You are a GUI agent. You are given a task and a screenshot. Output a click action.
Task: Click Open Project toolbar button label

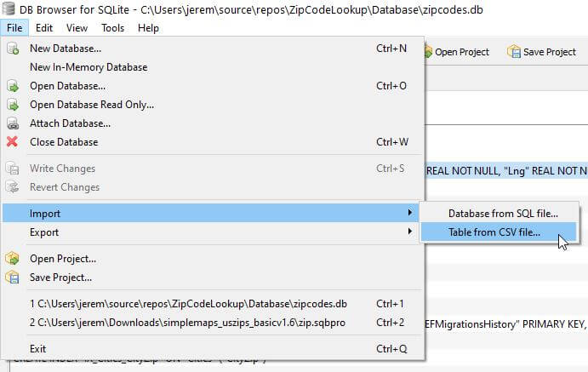[462, 52]
